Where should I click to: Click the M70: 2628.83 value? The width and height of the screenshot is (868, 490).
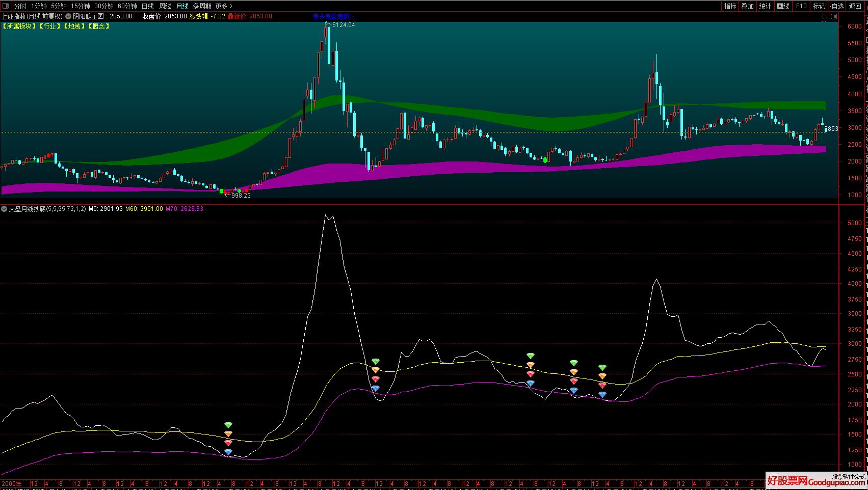coord(185,209)
